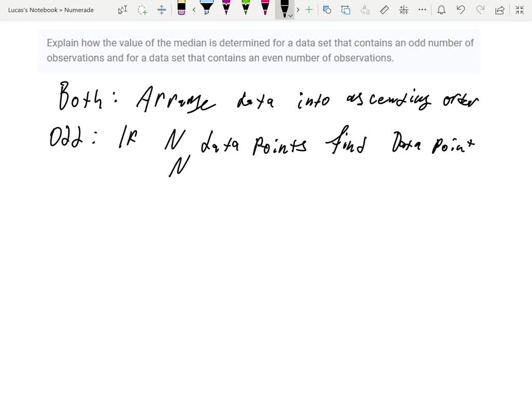The height and width of the screenshot is (399, 532).
Task: Open the More Options ellipsis menu
Action: (422, 9)
